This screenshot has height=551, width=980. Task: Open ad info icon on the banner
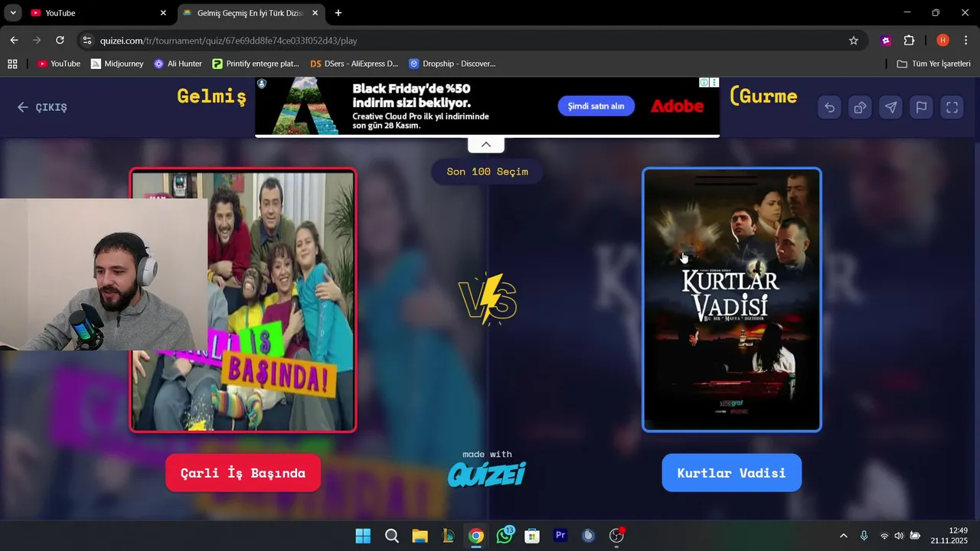point(704,83)
